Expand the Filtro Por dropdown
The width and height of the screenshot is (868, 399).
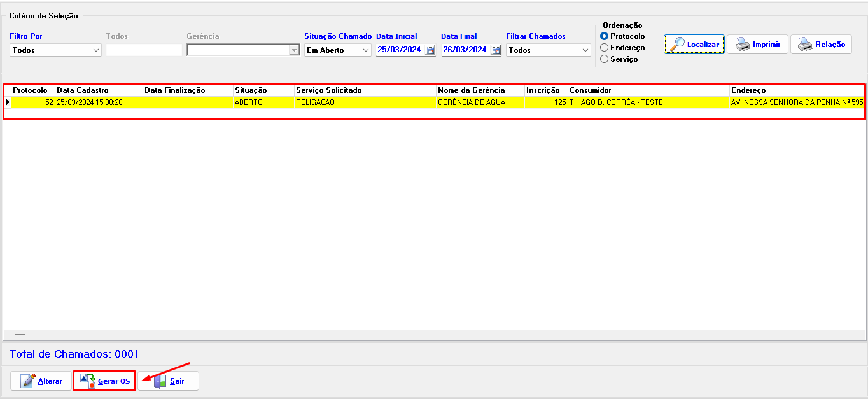click(x=96, y=50)
